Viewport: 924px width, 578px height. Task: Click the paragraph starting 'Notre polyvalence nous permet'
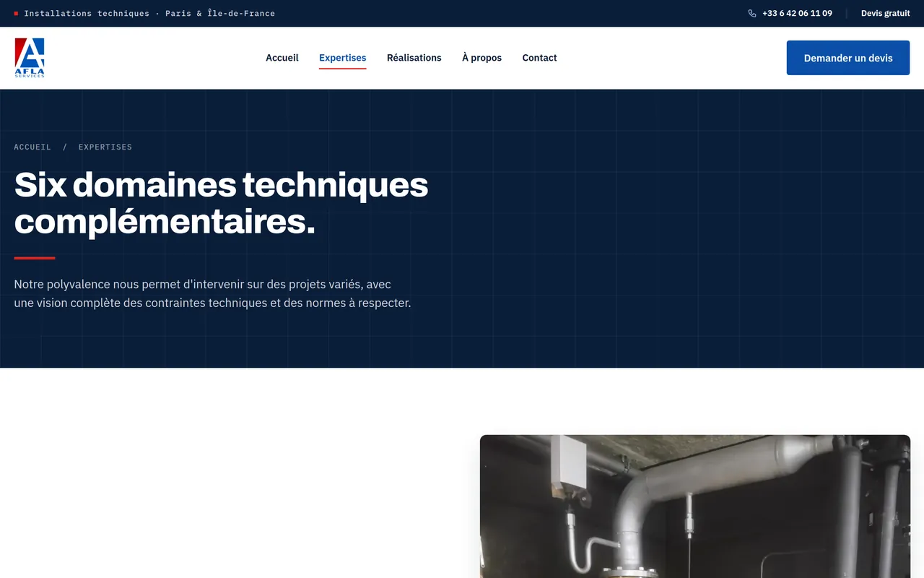[213, 293]
